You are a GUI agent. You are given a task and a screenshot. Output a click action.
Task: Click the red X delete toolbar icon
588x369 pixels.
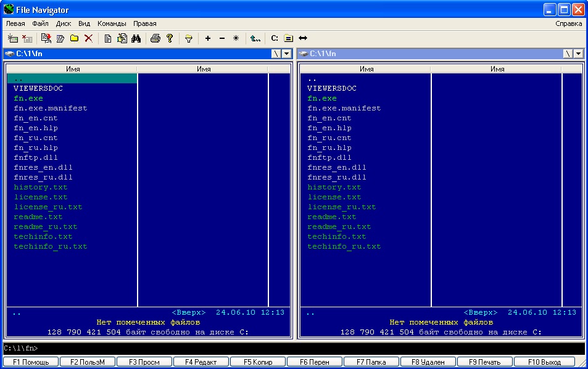pos(88,38)
